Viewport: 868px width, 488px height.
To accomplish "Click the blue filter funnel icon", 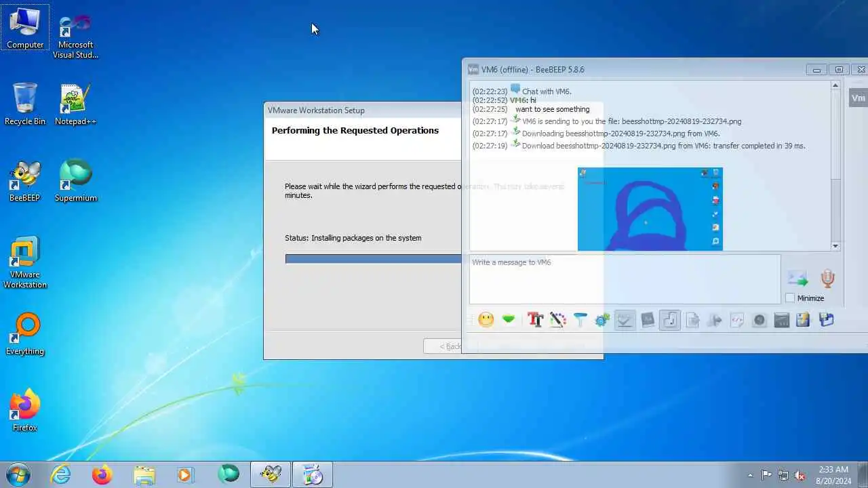I will [580, 319].
